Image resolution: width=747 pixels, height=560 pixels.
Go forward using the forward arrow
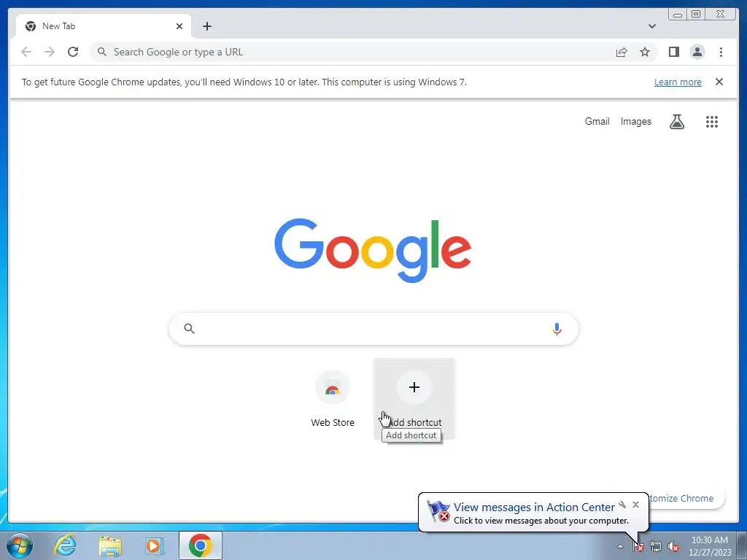pos(50,52)
